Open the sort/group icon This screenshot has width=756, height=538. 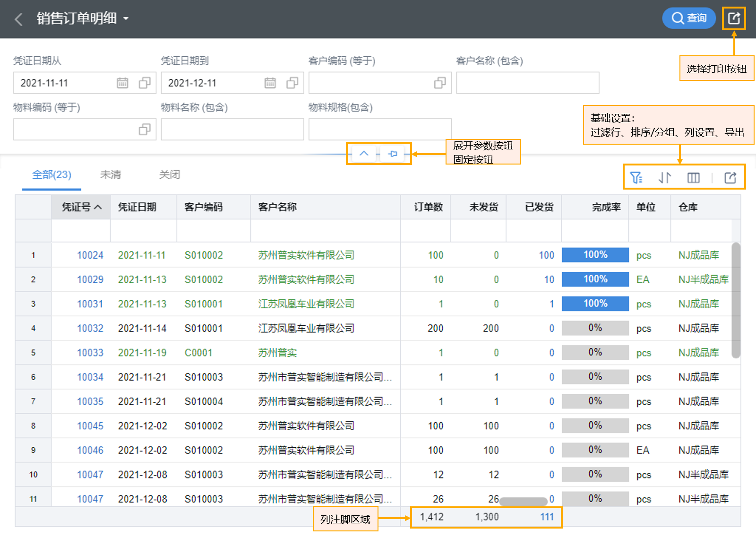(665, 178)
